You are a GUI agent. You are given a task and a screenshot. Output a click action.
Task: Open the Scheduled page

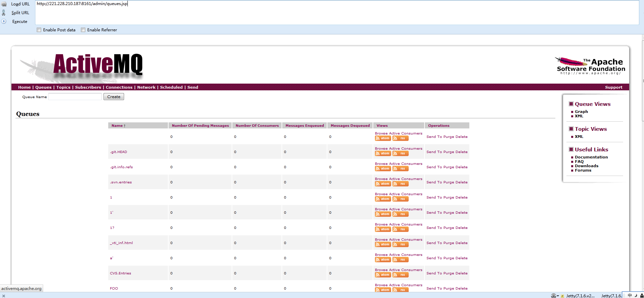[x=171, y=87]
